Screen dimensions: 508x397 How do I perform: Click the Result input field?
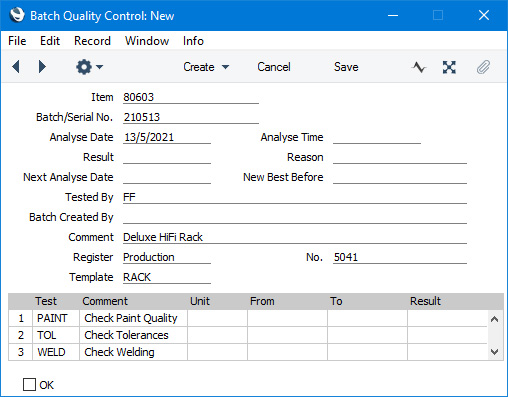pos(167,157)
